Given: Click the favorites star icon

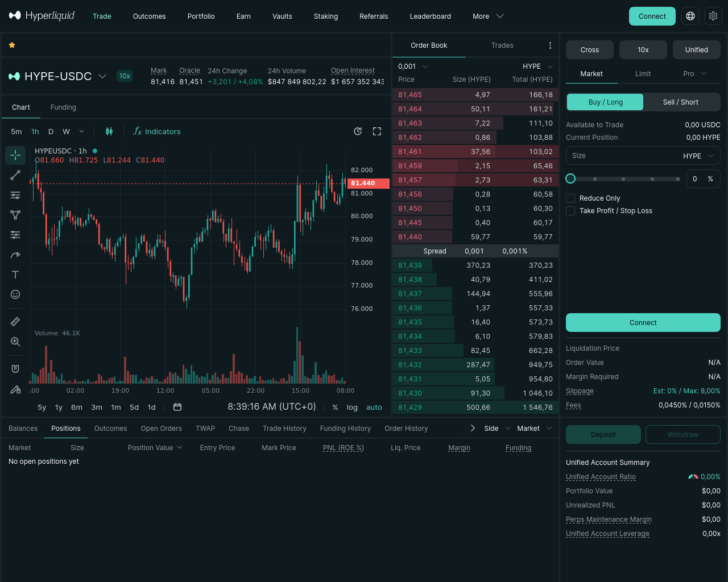Looking at the screenshot, I should click(x=12, y=45).
